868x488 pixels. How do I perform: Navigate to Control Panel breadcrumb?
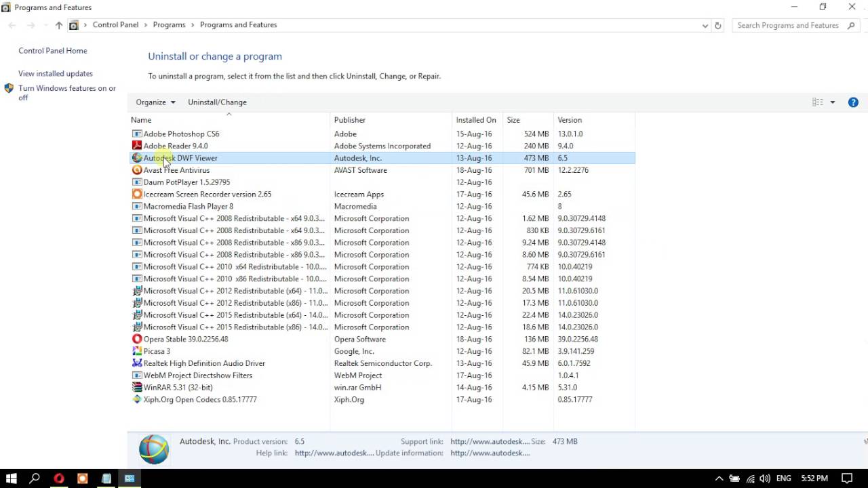pos(115,25)
